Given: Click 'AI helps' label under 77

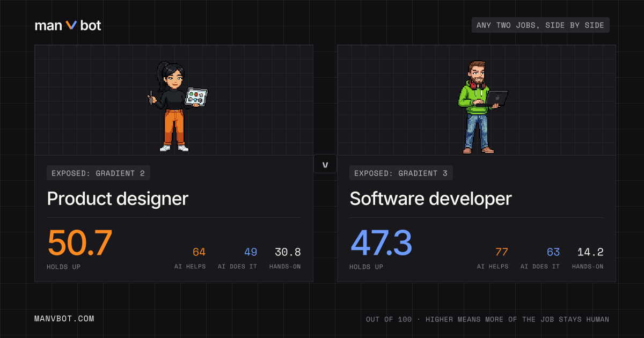Looking at the screenshot, I should point(493,267).
